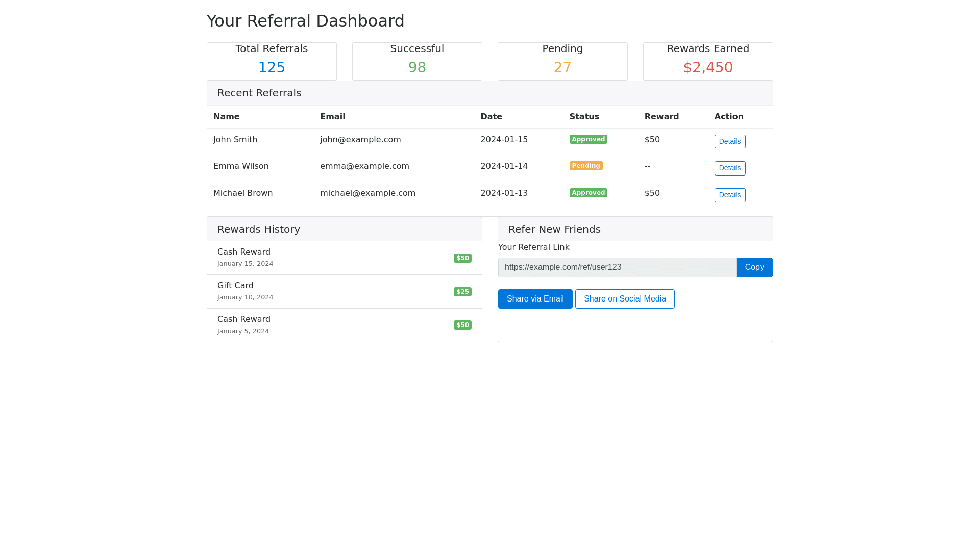Click John Smith's Approved status badge

[588, 139]
